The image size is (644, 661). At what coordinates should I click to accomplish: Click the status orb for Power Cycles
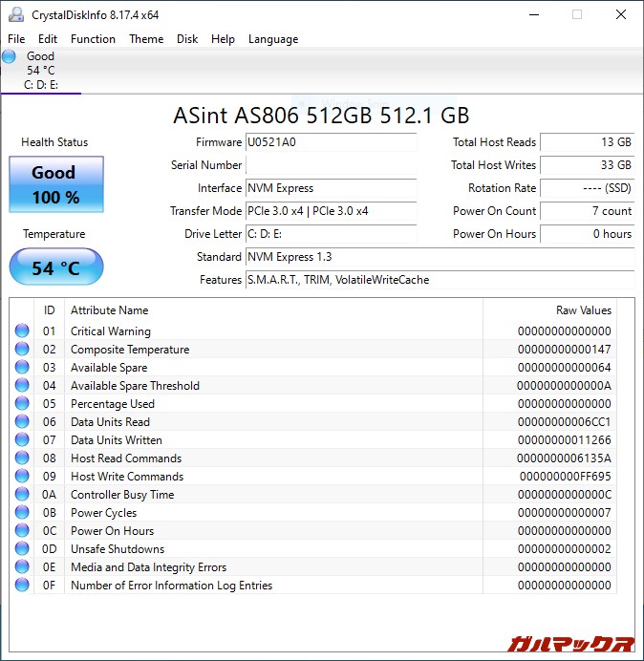(x=22, y=513)
